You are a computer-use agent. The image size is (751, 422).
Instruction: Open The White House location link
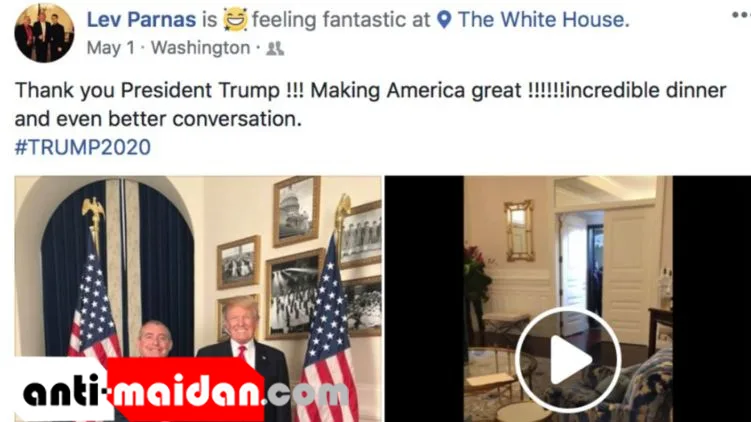(544, 20)
